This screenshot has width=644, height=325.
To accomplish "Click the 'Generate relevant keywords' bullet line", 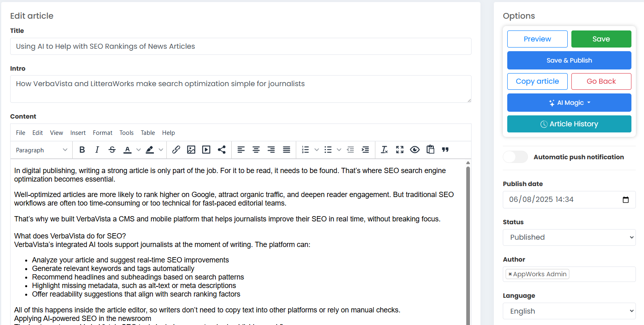I will pos(113,269).
